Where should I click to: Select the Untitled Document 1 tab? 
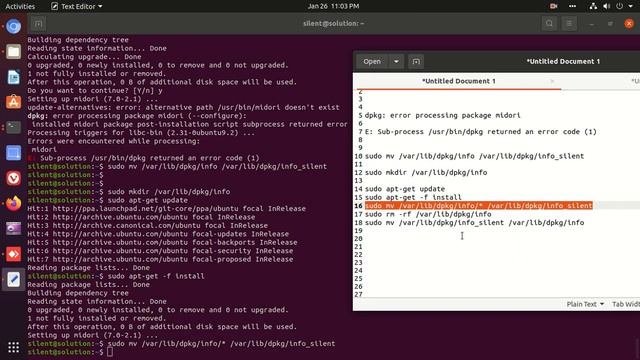pos(458,81)
